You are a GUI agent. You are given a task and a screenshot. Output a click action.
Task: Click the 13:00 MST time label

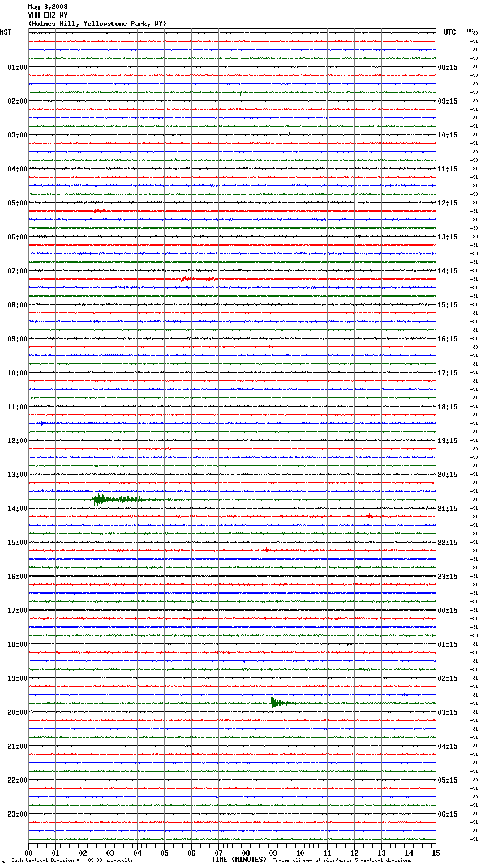17,475
